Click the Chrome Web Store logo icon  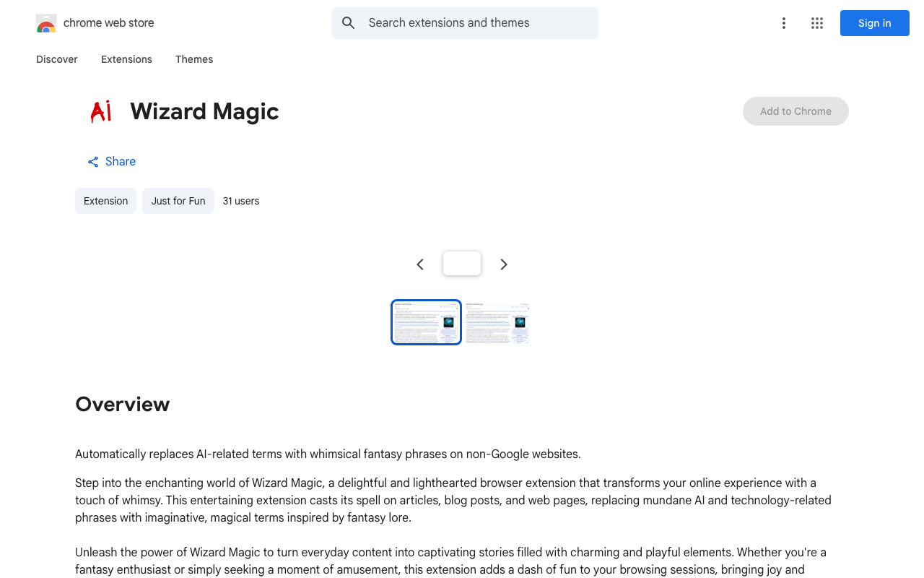coord(46,23)
